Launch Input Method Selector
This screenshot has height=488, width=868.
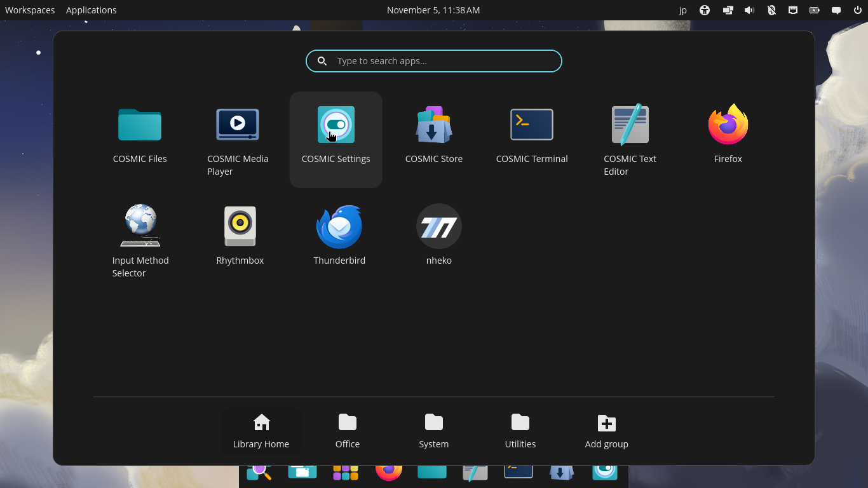point(140,241)
